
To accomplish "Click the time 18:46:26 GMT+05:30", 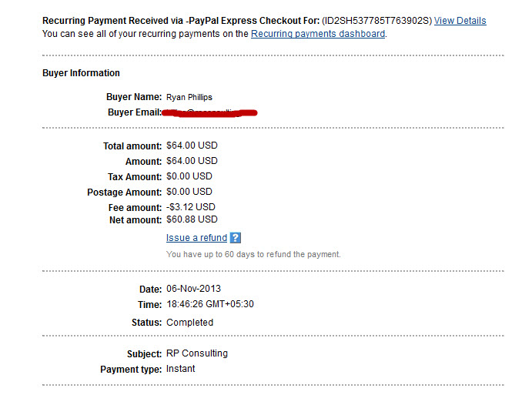I will click(210, 304).
